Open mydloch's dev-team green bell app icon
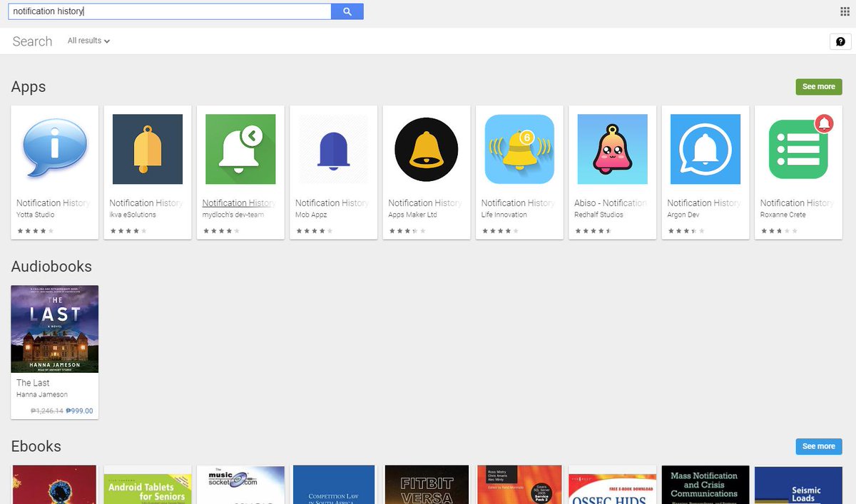This screenshot has height=504, width=856. (x=240, y=149)
